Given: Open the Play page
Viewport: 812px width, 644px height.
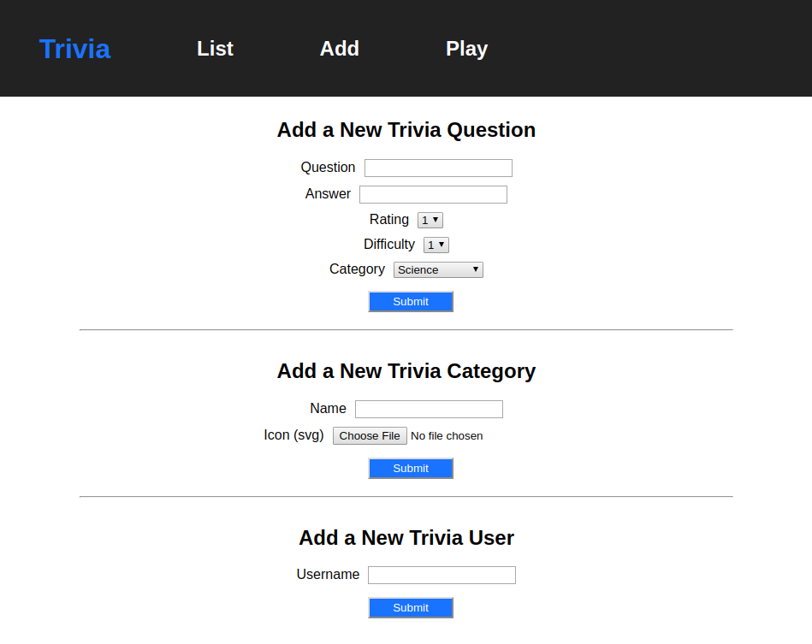Looking at the screenshot, I should click(466, 49).
